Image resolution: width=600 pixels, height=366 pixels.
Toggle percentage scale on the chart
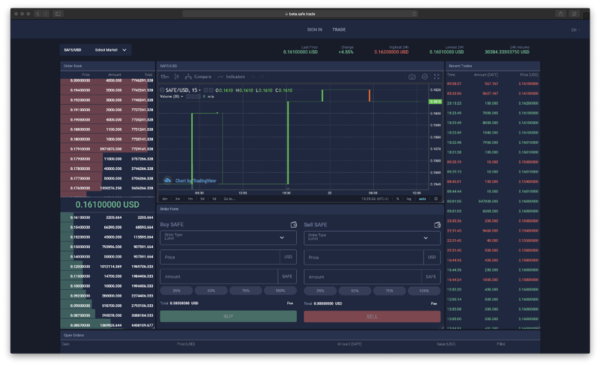pyautogui.click(x=398, y=199)
